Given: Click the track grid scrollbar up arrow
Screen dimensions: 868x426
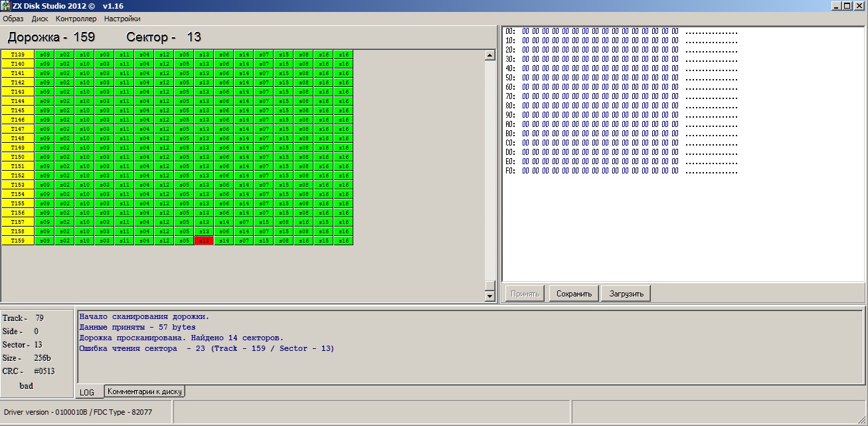Looking at the screenshot, I should tap(490, 55).
